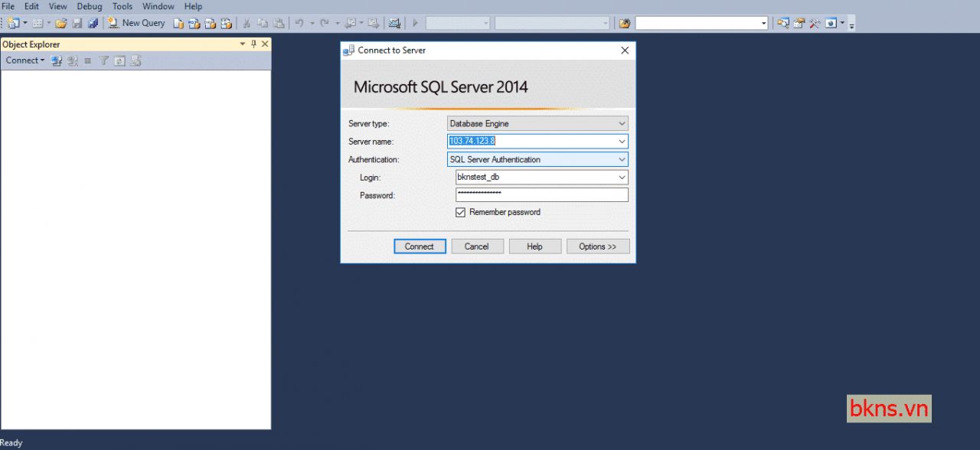Click the Cancel button
The width and height of the screenshot is (980, 450).
[x=476, y=246]
